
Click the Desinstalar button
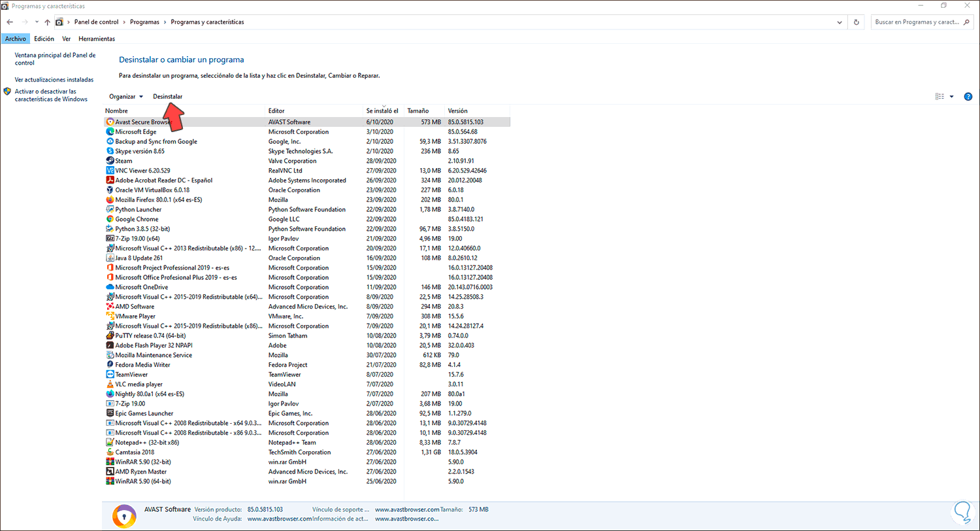pyautogui.click(x=168, y=96)
